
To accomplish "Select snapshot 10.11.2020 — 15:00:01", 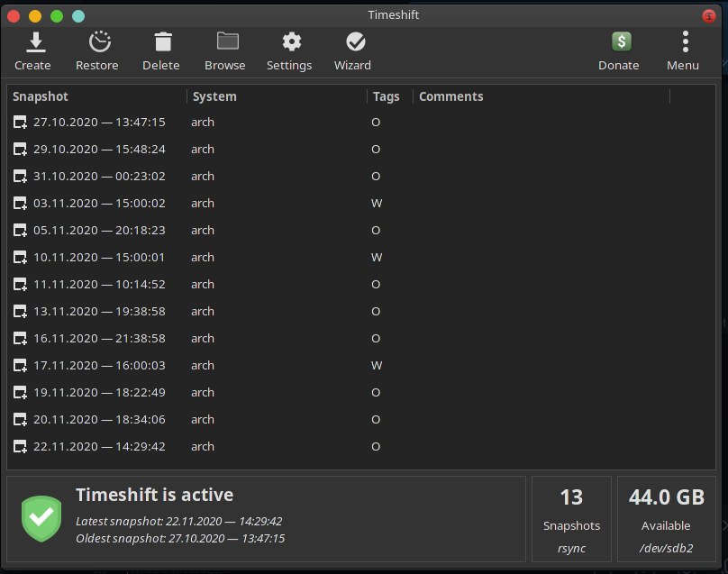I will 99,258.
